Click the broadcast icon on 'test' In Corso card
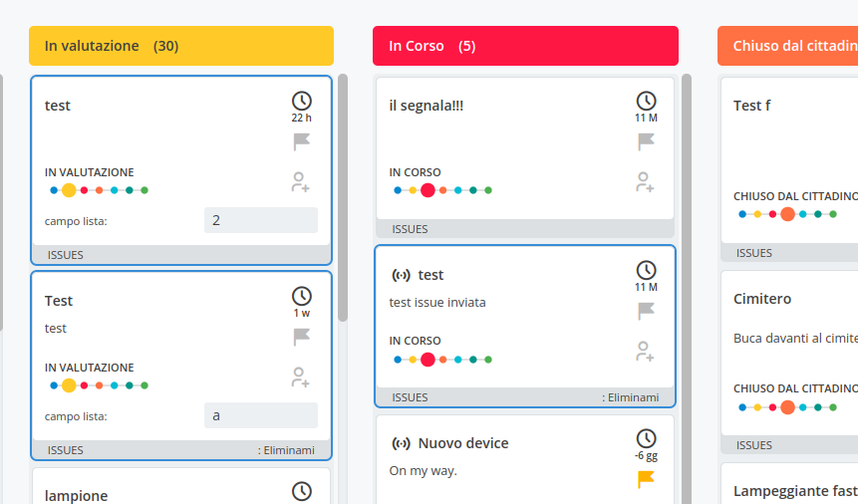This screenshot has height=504, width=858. click(401, 275)
